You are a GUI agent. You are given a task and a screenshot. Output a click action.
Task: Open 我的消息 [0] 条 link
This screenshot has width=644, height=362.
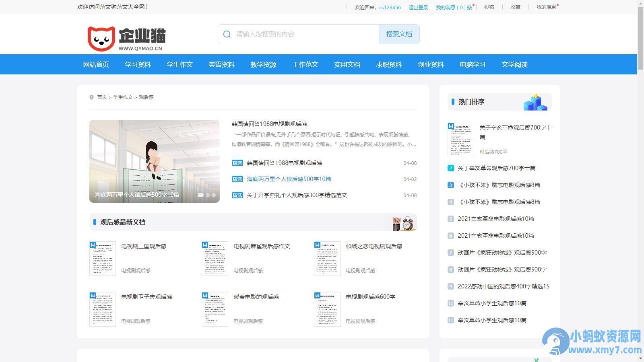pyautogui.click(x=454, y=7)
